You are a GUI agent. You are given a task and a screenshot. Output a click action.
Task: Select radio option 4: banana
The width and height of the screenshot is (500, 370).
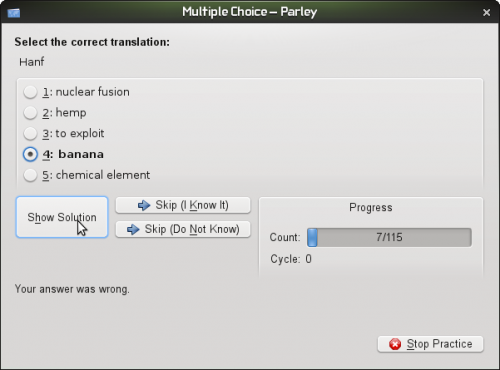[x=30, y=154]
